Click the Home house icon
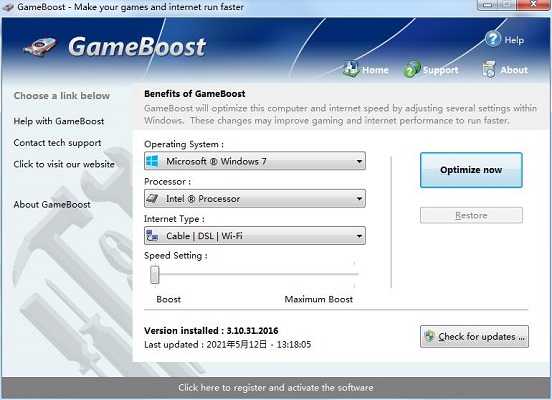552x400 pixels. click(x=351, y=69)
